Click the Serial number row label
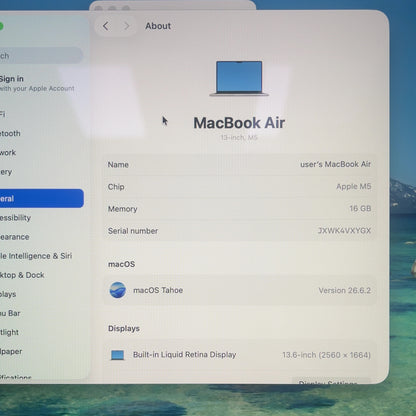The image size is (416, 416). point(133,231)
